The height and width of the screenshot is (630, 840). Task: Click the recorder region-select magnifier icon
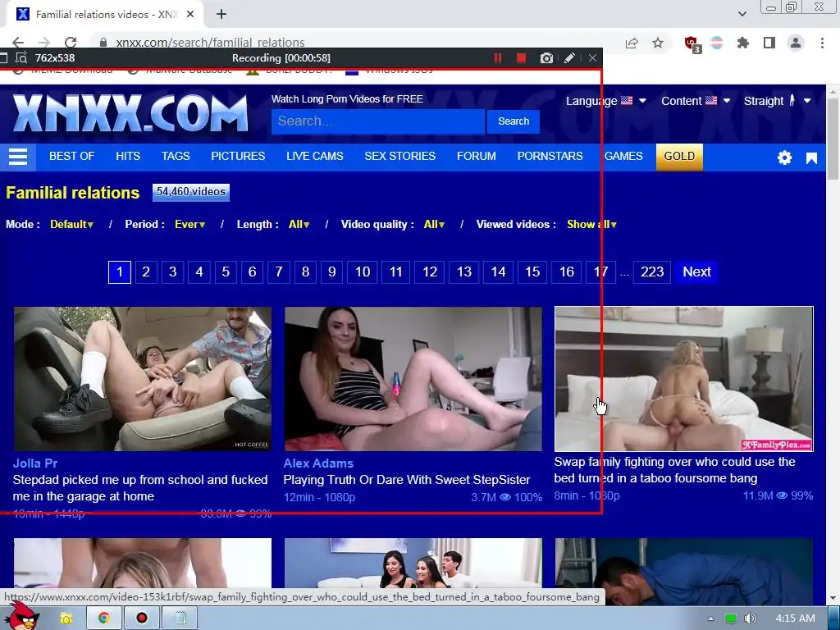[21, 58]
